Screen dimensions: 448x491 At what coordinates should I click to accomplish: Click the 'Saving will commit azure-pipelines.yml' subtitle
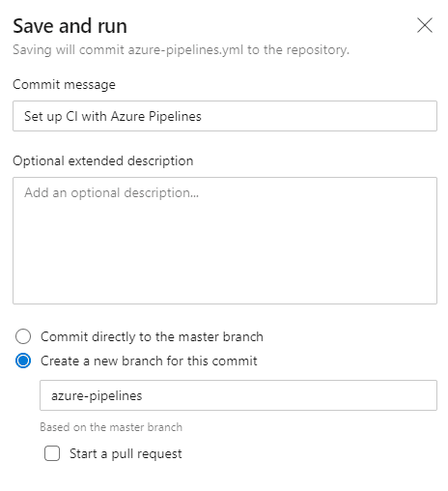[181, 50]
